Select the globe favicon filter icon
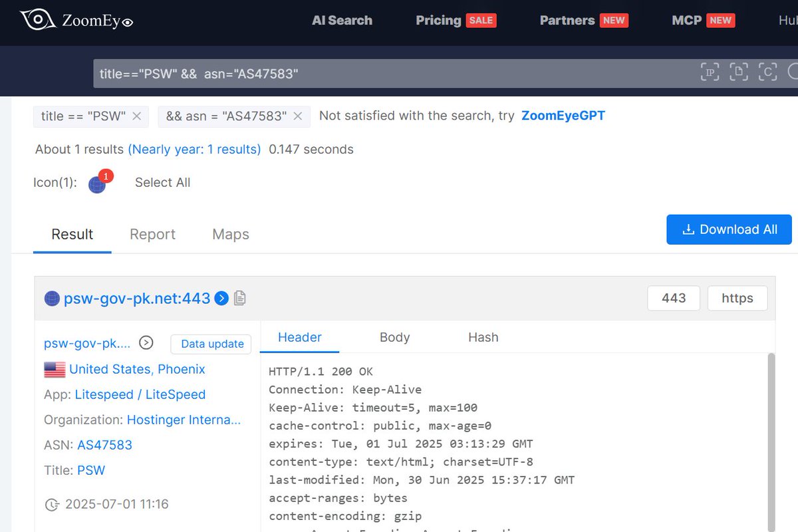798x532 pixels. click(x=97, y=184)
